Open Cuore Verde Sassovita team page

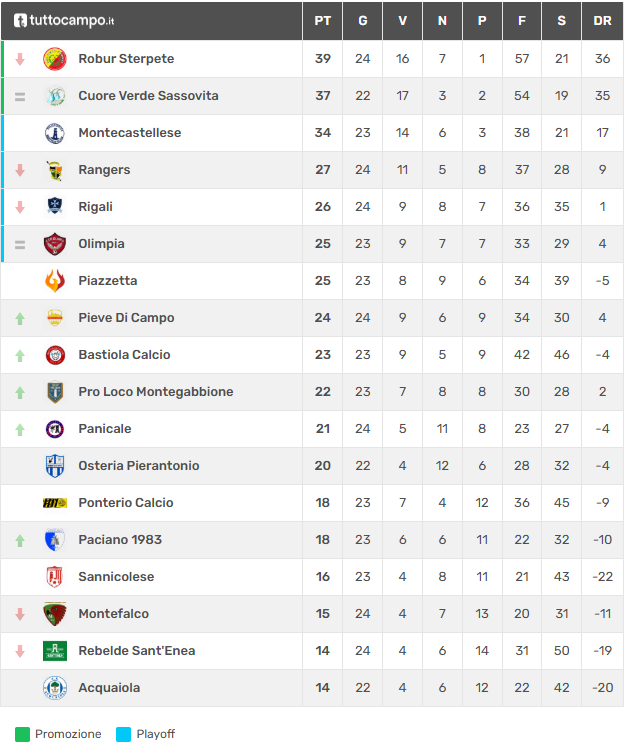148,96
